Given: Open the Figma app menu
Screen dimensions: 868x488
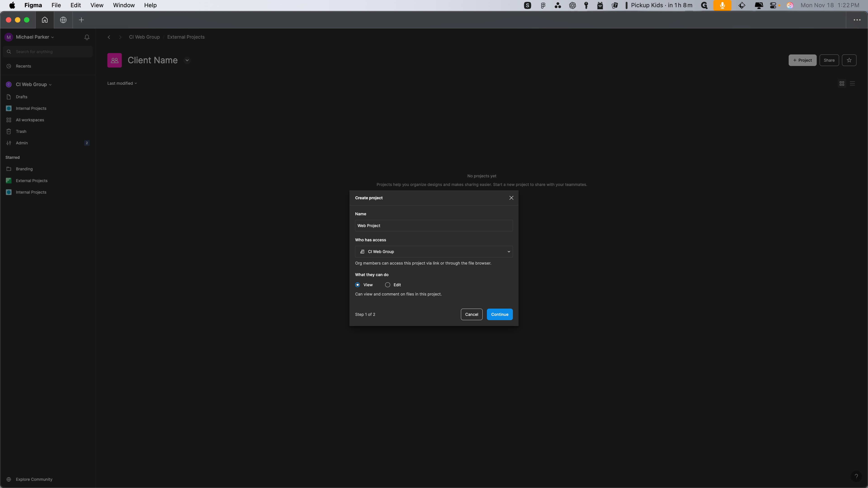Looking at the screenshot, I should 33,5.
